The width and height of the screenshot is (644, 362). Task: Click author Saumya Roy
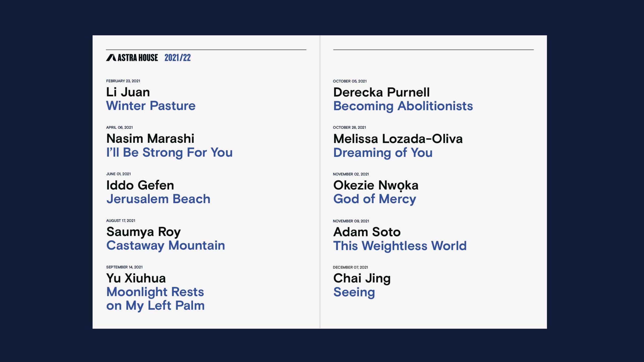point(143,232)
